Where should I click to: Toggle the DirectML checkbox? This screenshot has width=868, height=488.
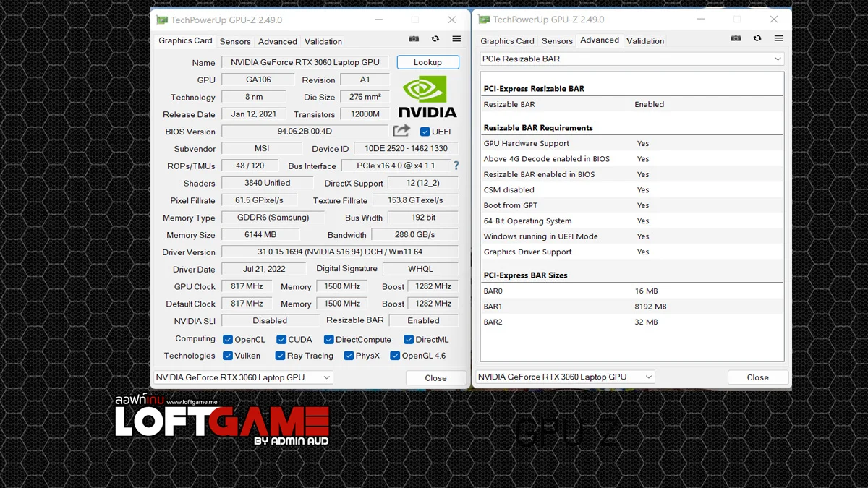[409, 340]
